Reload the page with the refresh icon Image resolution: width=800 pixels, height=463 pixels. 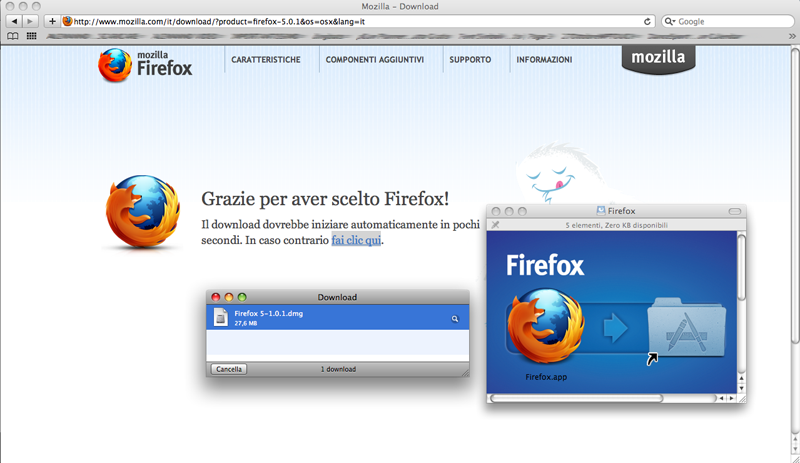tap(648, 21)
